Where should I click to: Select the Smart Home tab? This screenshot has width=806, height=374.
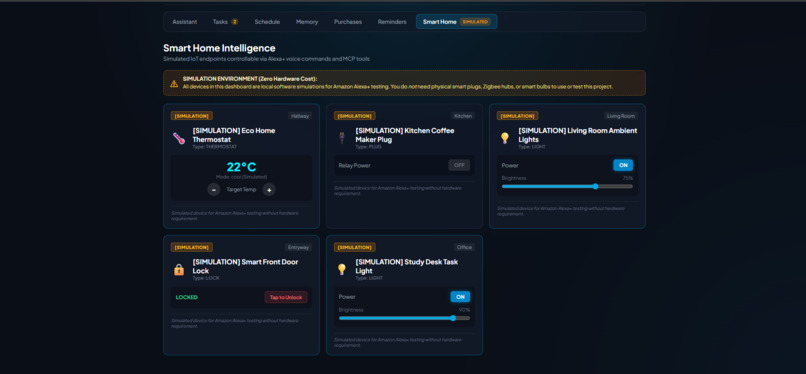tap(456, 22)
